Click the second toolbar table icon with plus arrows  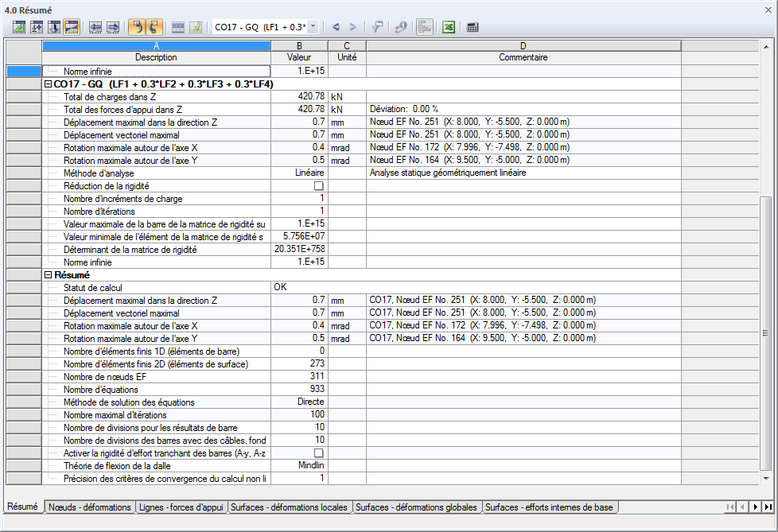(37, 27)
